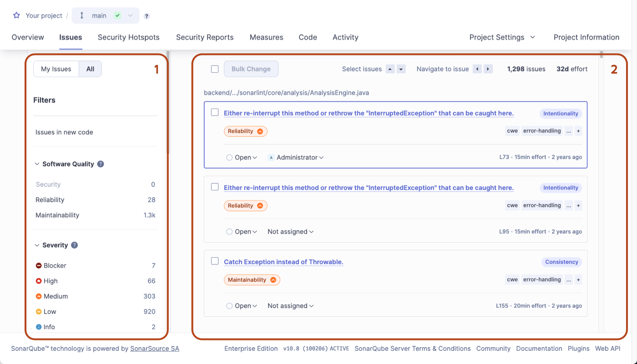Click the High severity icon
The height and width of the screenshot is (364, 637).
[x=39, y=281]
